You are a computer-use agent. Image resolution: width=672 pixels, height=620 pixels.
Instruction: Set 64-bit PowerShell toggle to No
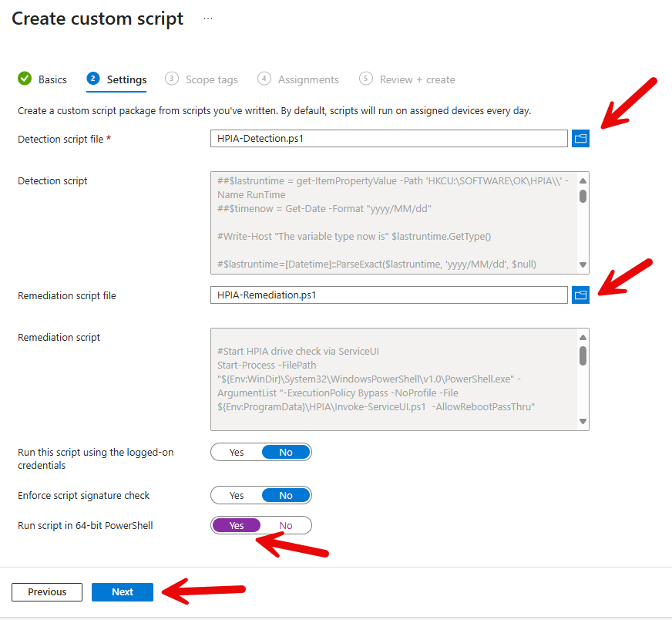pyautogui.click(x=286, y=526)
